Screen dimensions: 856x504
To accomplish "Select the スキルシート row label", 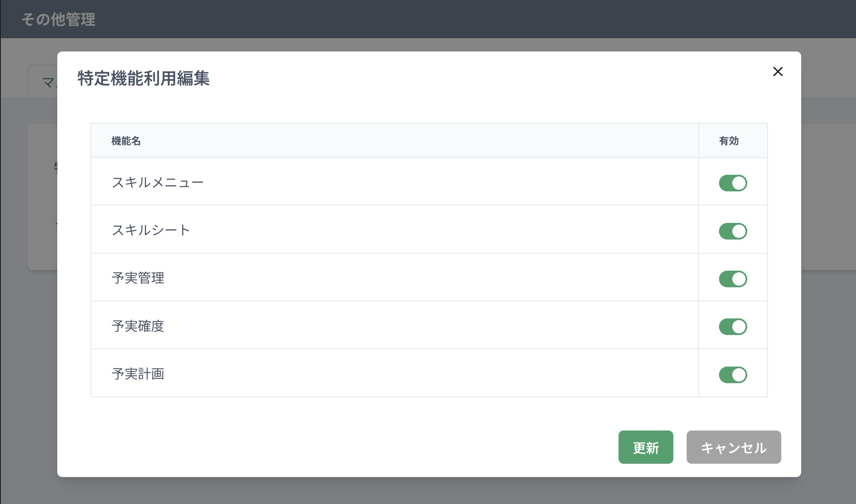I will click(x=151, y=230).
